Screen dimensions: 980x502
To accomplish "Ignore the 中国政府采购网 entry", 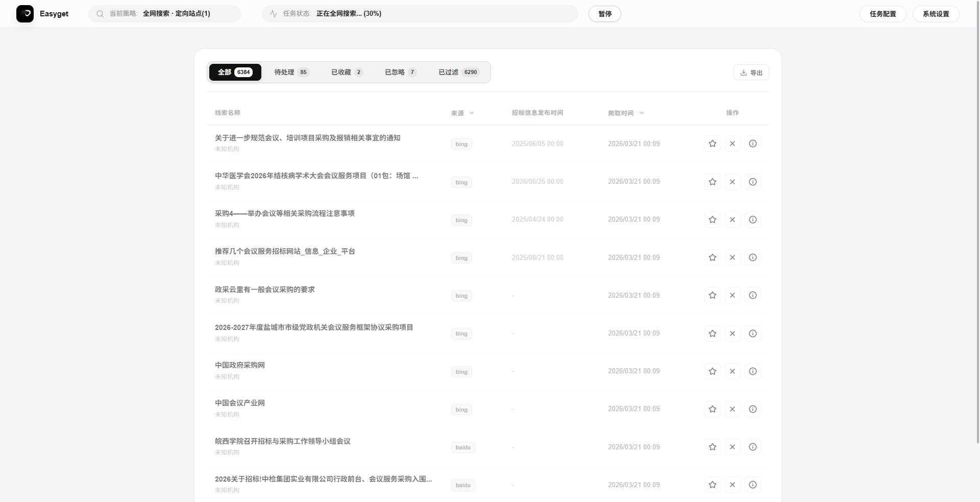I will [x=732, y=371].
